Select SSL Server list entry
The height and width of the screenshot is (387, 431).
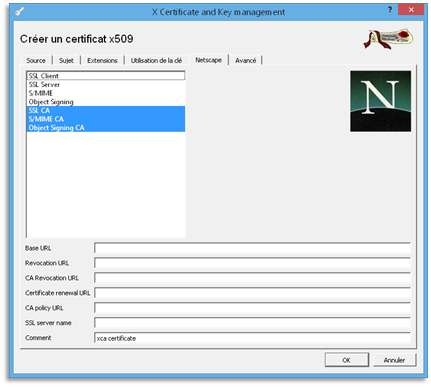(x=106, y=84)
